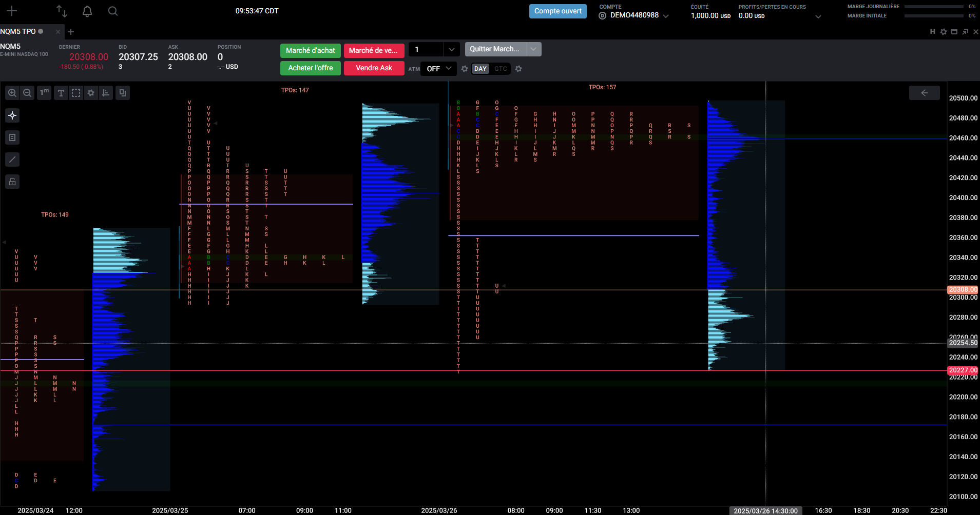Select the NQM5 TPO tab
The height and width of the screenshot is (515, 980).
[x=18, y=31]
